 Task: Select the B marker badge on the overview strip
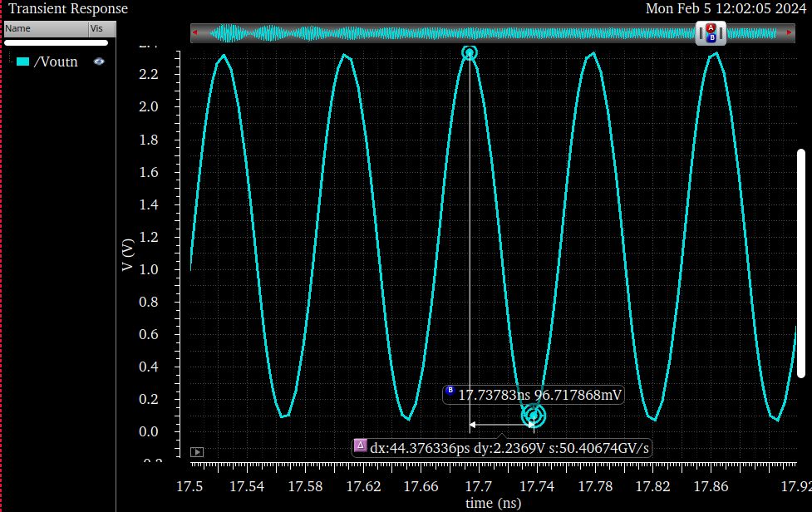[712, 38]
